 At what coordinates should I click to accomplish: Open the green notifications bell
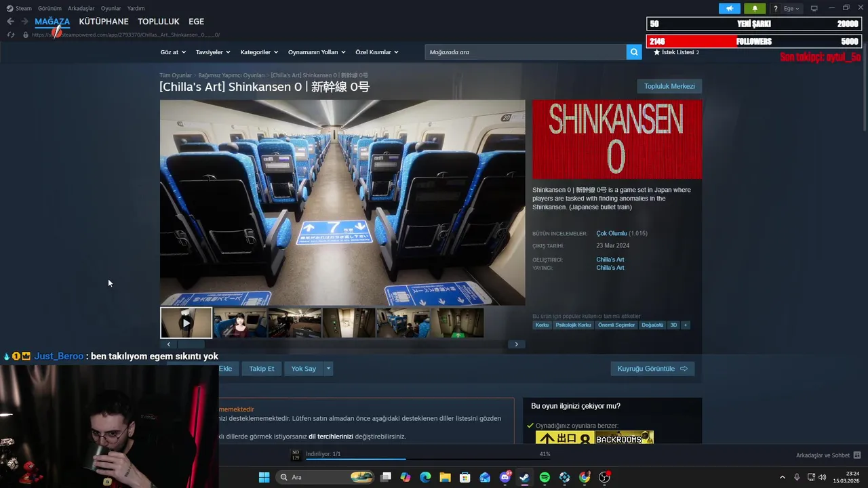(755, 8)
